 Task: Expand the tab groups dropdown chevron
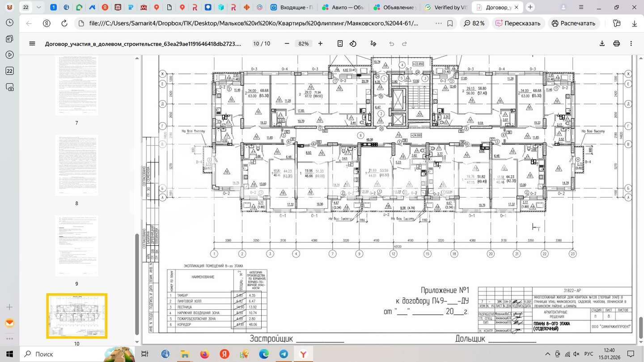(39, 7)
